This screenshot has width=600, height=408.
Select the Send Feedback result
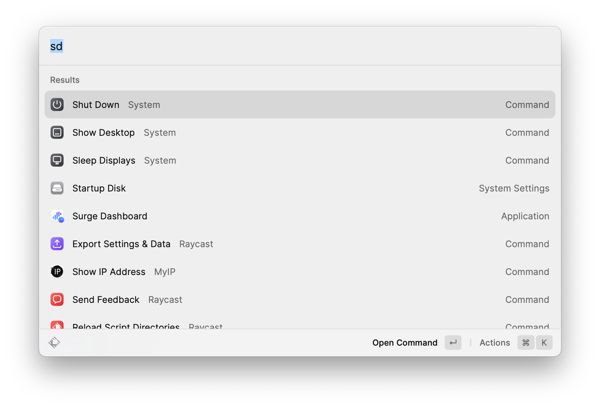[x=300, y=299]
